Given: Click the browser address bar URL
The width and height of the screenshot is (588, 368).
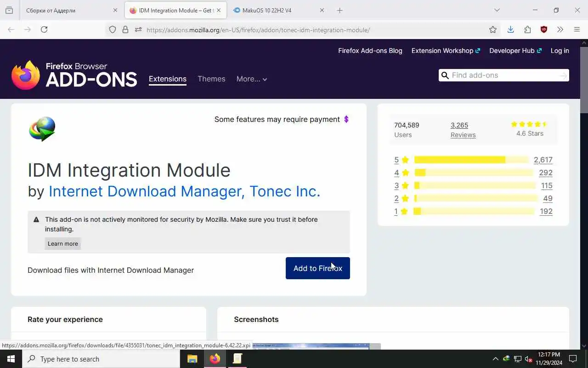Looking at the screenshot, I should [x=258, y=30].
